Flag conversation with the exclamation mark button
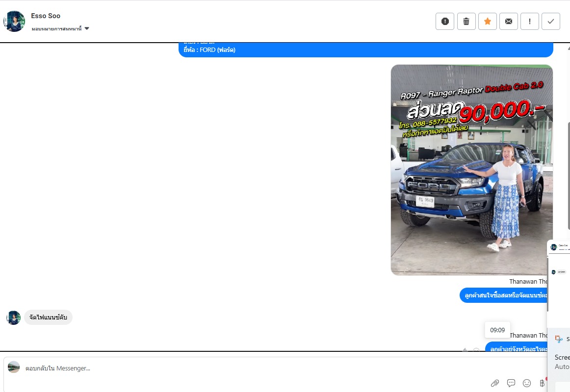The width and height of the screenshot is (570, 392). 529,22
